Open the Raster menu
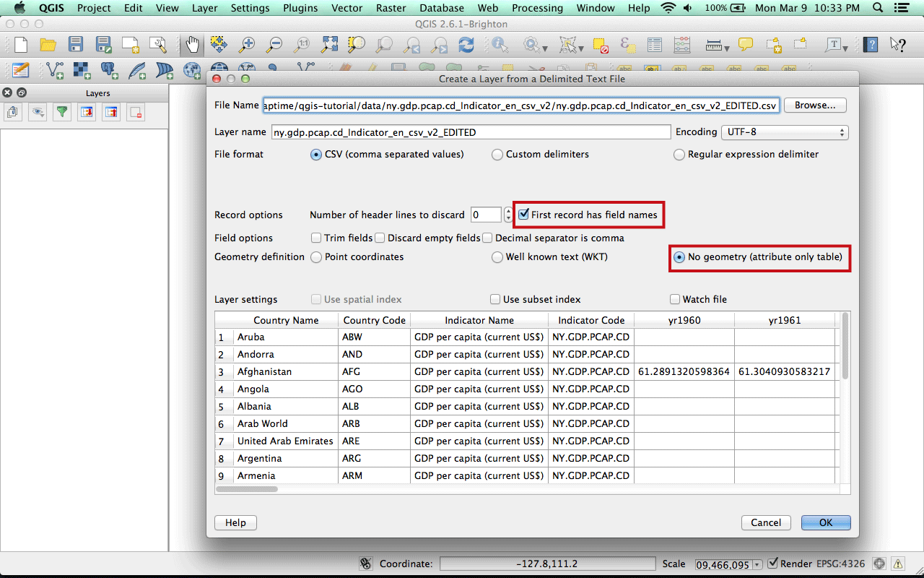924x578 pixels. tap(391, 8)
